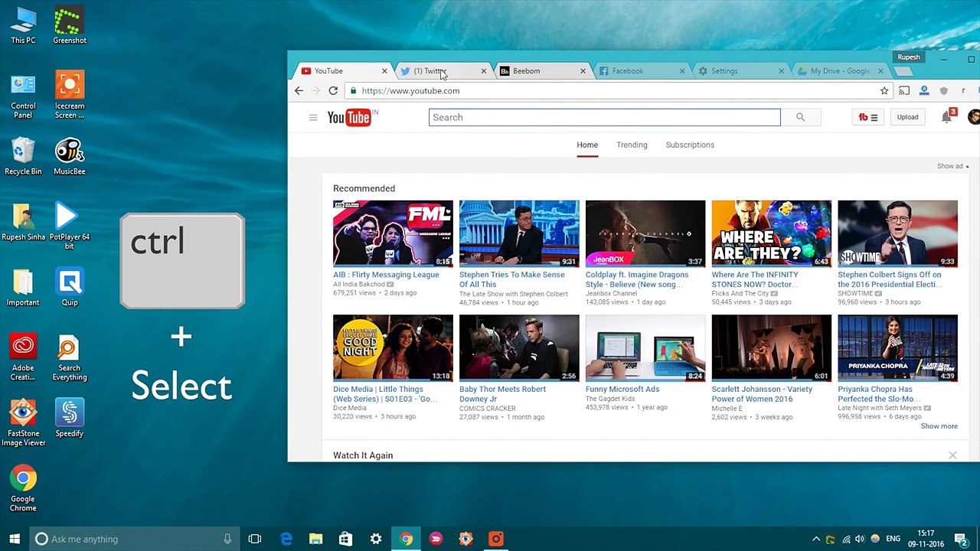This screenshot has width=980, height=551.
Task: Open the Subscriptions section
Action: pyautogui.click(x=690, y=145)
